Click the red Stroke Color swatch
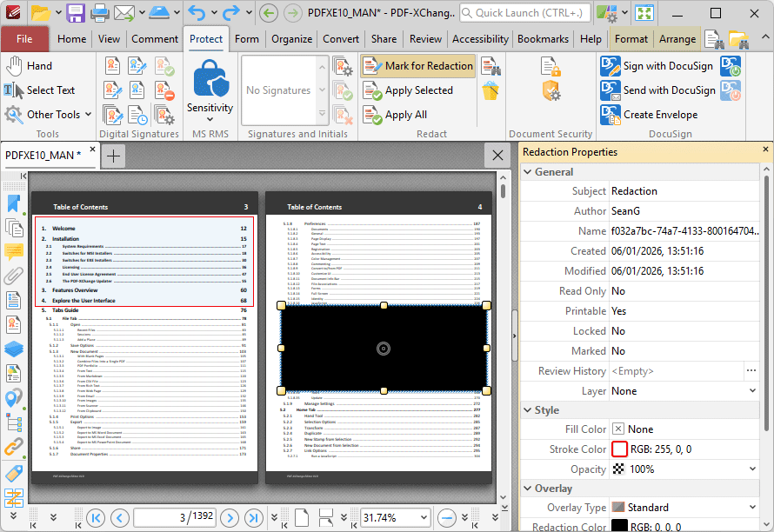 (x=618, y=449)
